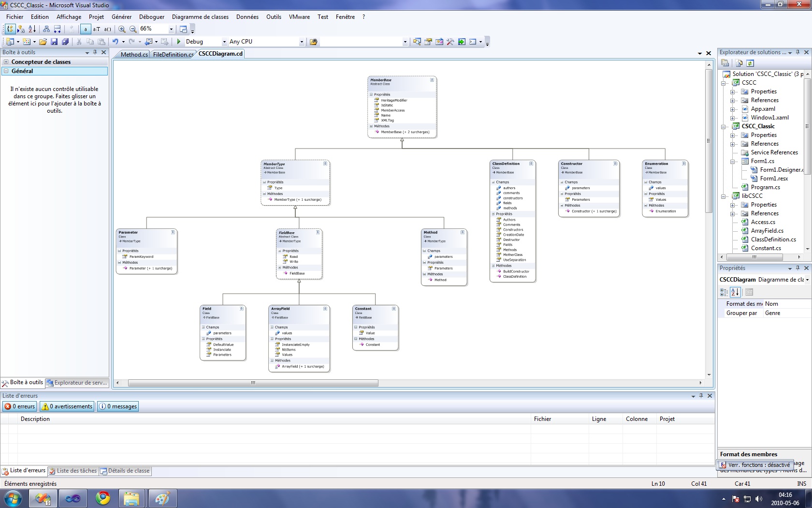Click the Save All toolbar icon
This screenshot has width=812, height=508.
pyautogui.click(x=65, y=42)
